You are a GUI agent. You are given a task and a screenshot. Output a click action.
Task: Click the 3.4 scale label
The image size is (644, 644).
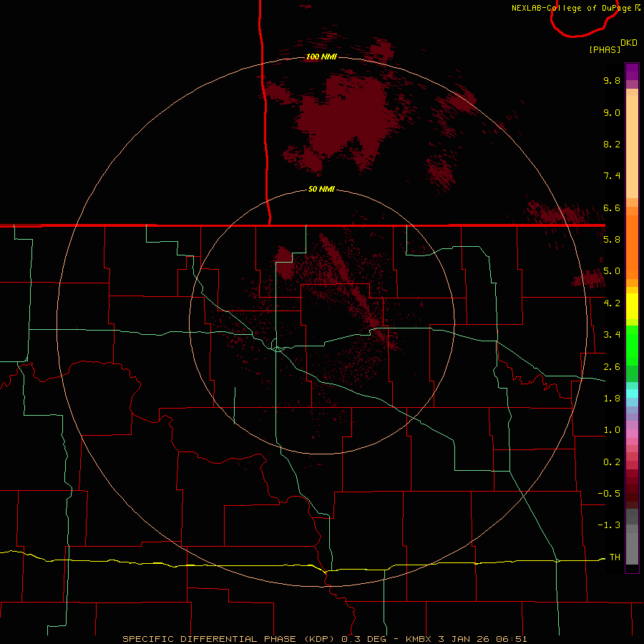coord(612,335)
